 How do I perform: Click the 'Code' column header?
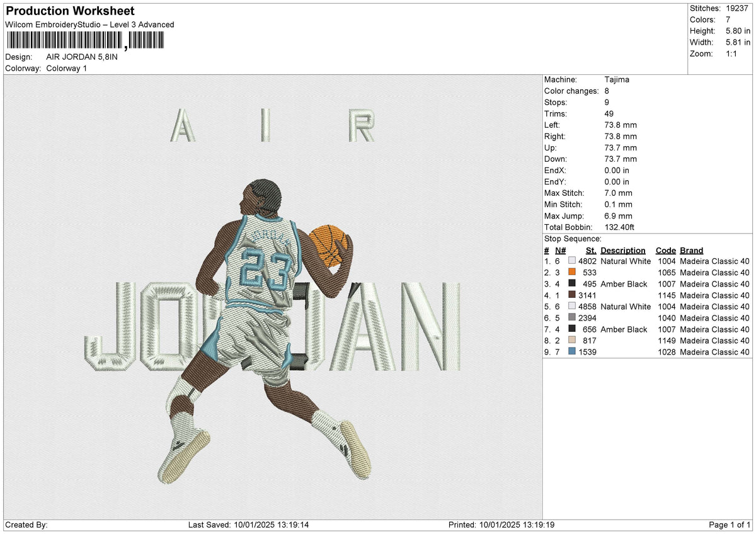[665, 250]
